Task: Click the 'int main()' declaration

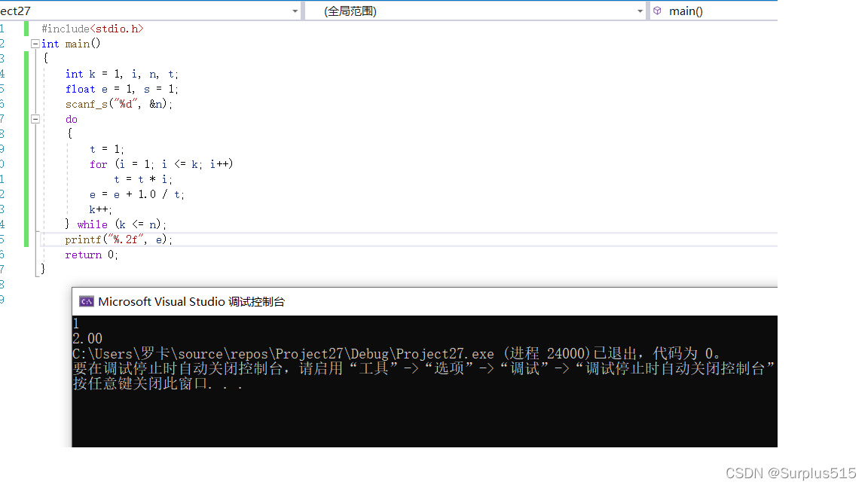Action: click(71, 44)
